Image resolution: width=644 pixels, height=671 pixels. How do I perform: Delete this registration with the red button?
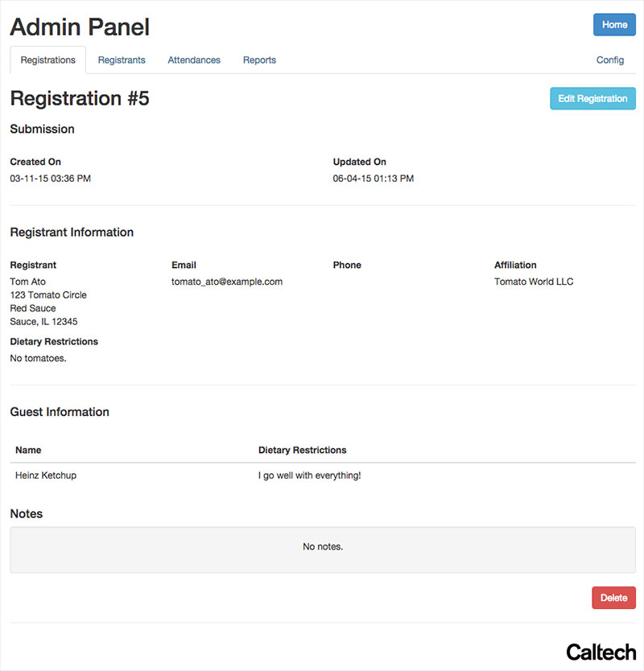coord(613,598)
